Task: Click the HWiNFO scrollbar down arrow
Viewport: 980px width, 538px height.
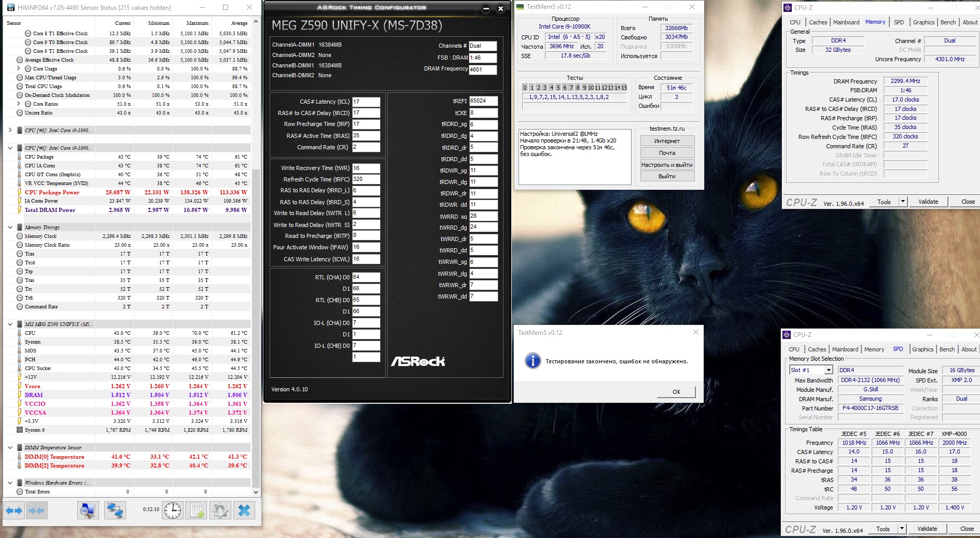Action: click(255, 492)
